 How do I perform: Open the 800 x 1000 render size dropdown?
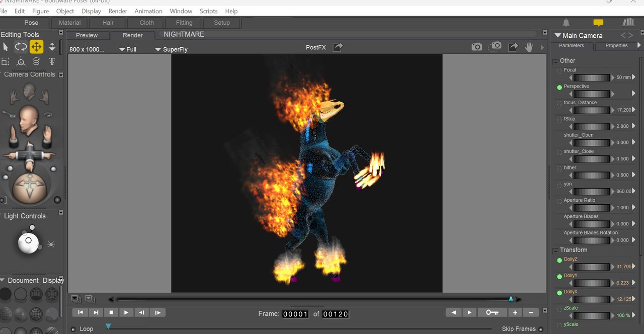[87, 49]
